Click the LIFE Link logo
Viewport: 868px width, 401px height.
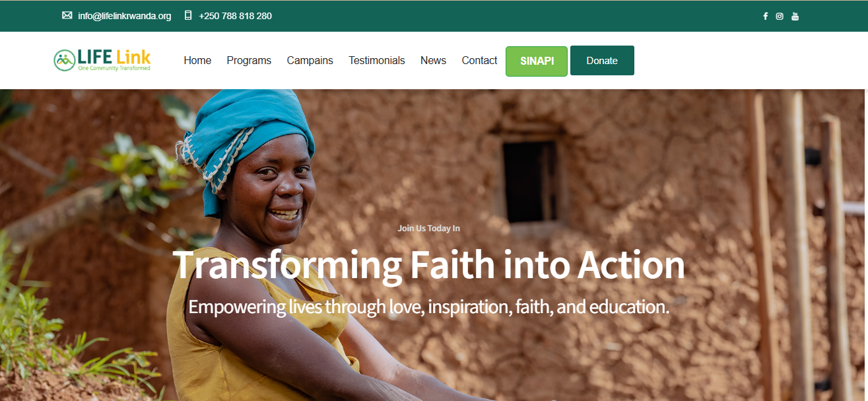point(102,60)
